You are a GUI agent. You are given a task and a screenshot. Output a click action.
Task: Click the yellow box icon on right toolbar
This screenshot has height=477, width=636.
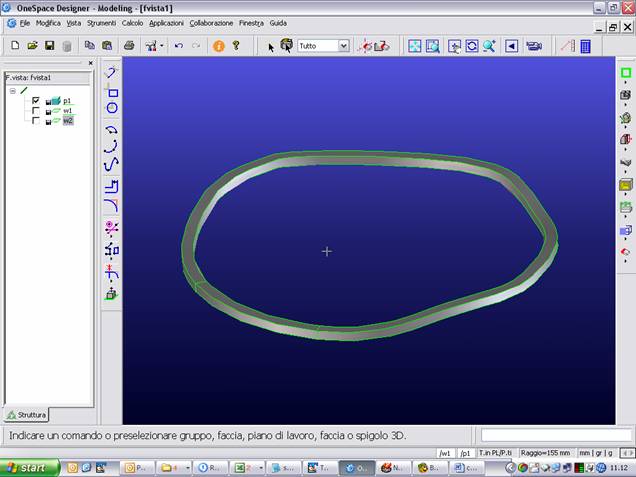[x=626, y=185]
